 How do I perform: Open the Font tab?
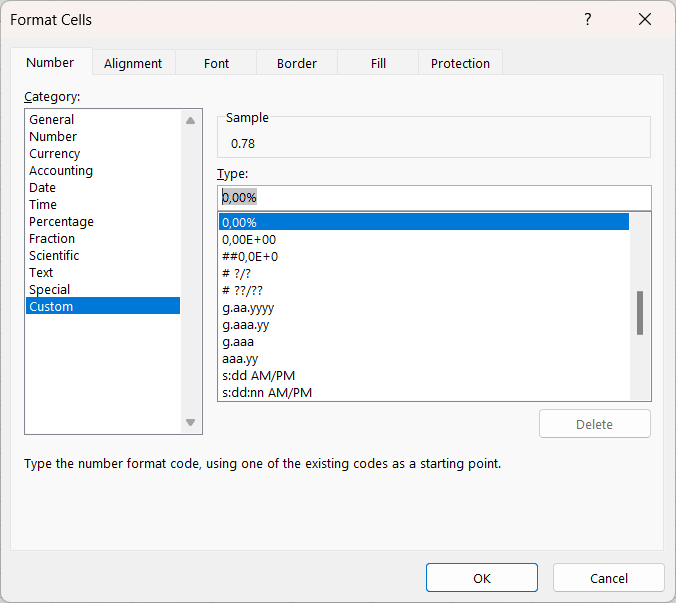pyautogui.click(x=216, y=63)
